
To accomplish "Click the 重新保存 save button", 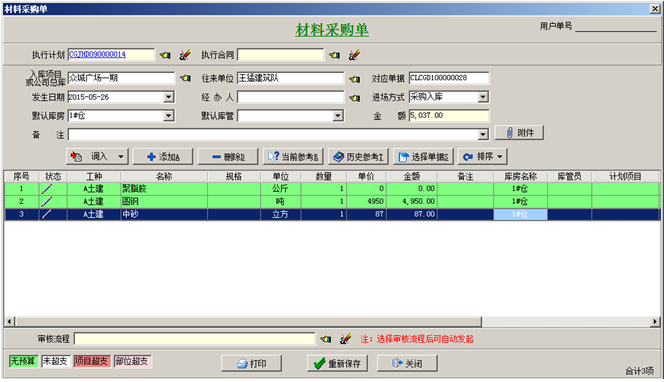I will click(338, 363).
